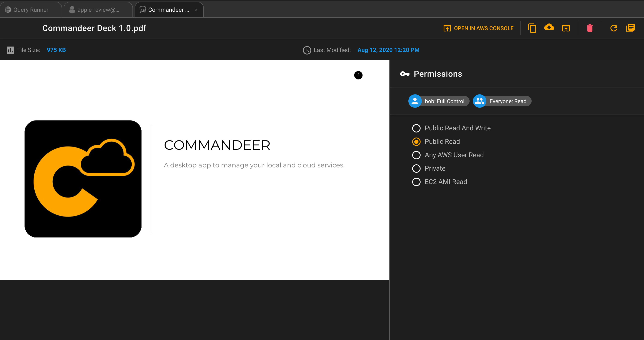Click the open-in-new-window icon beside download

(x=566, y=28)
